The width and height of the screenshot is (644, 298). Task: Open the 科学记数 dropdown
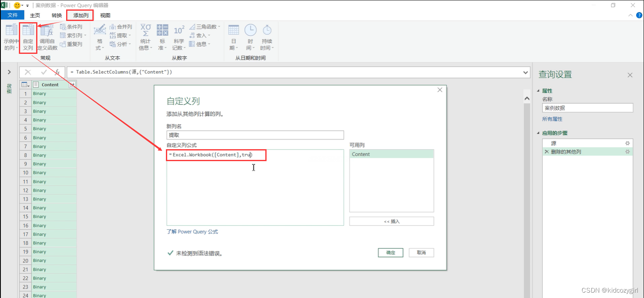pos(179,37)
